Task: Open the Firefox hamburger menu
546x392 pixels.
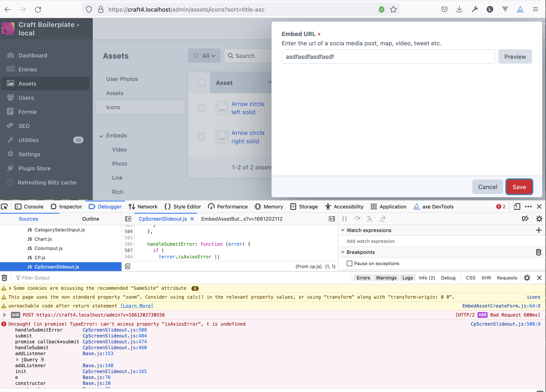Action: (x=535, y=9)
